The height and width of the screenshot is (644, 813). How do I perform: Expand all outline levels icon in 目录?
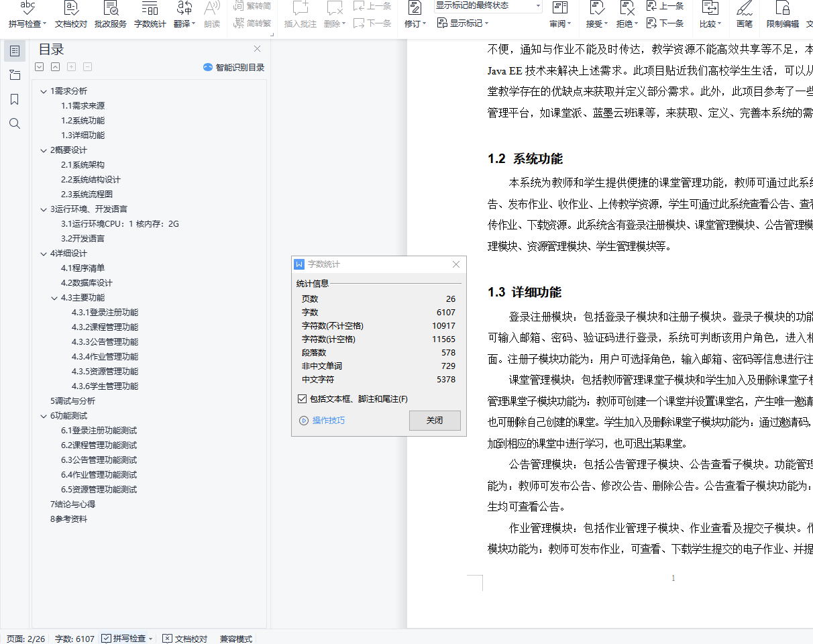point(39,67)
